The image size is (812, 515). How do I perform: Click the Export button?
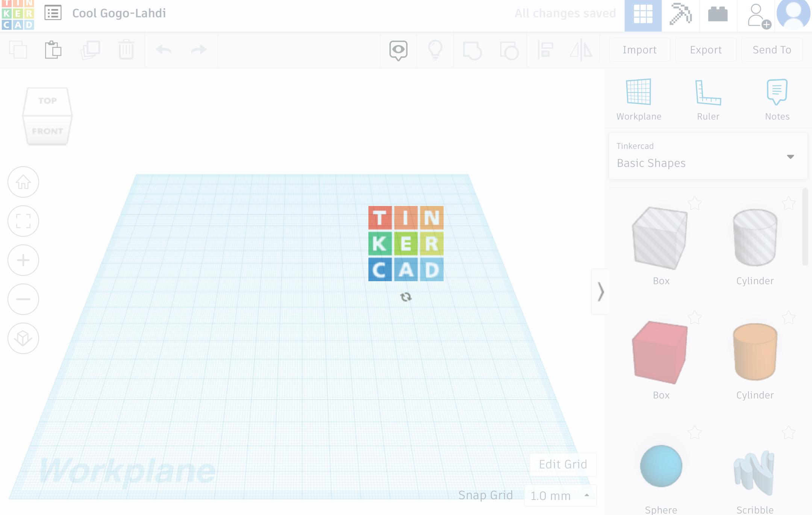coord(706,49)
